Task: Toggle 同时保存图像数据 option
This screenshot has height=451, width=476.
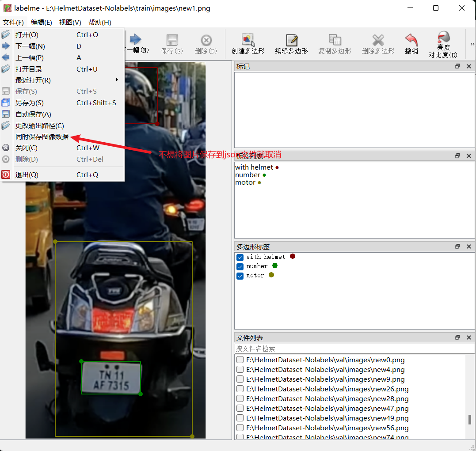Action: coord(62,137)
